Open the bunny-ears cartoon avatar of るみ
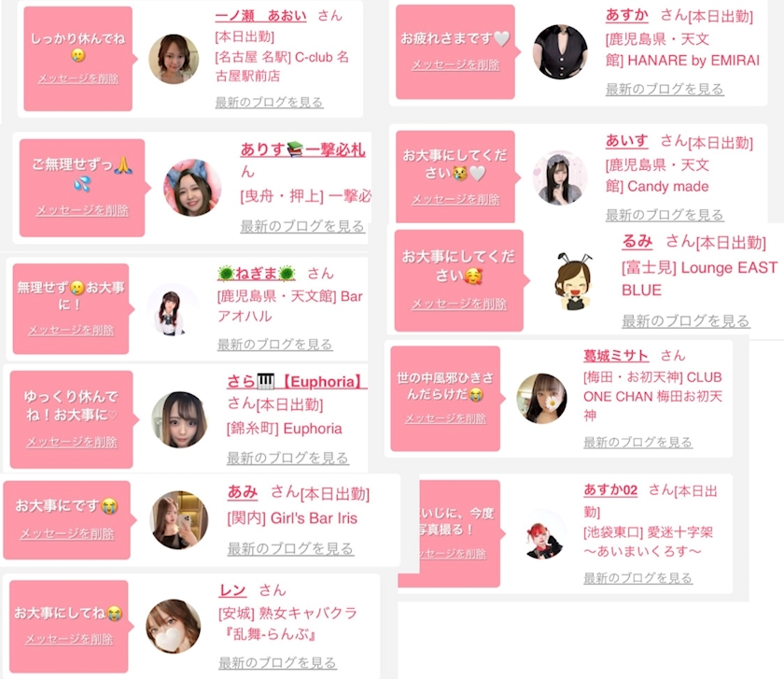This screenshot has height=679, width=784. 573,282
